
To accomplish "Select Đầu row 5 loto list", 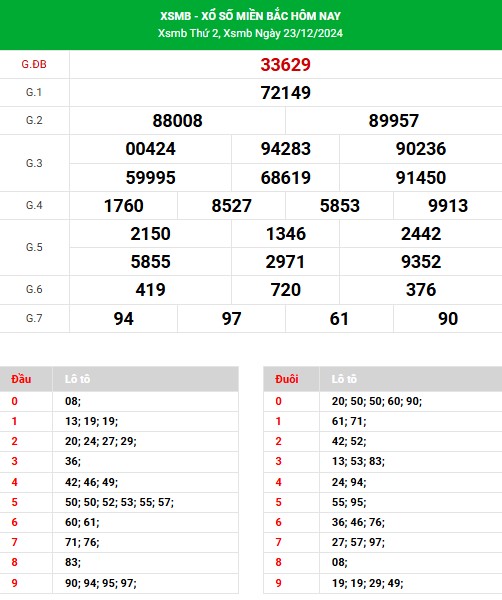I will (x=119, y=502).
